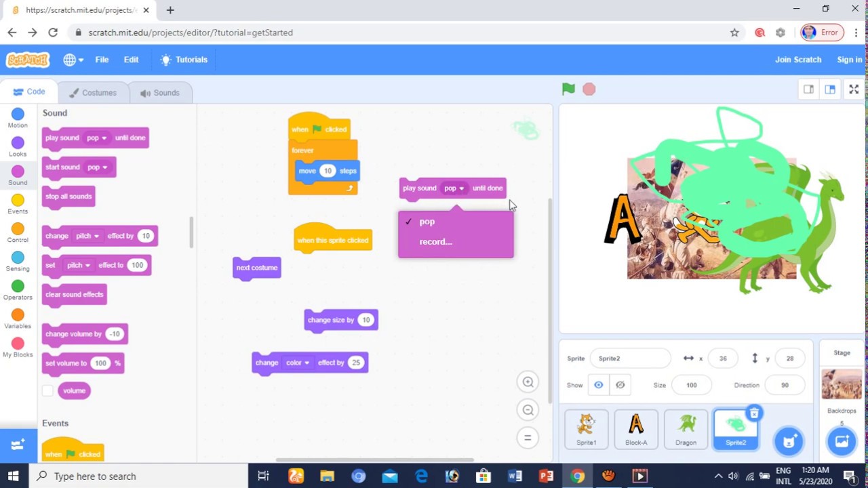Open the language globe menu
This screenshot has height=488, width=868.
[73, 60]
